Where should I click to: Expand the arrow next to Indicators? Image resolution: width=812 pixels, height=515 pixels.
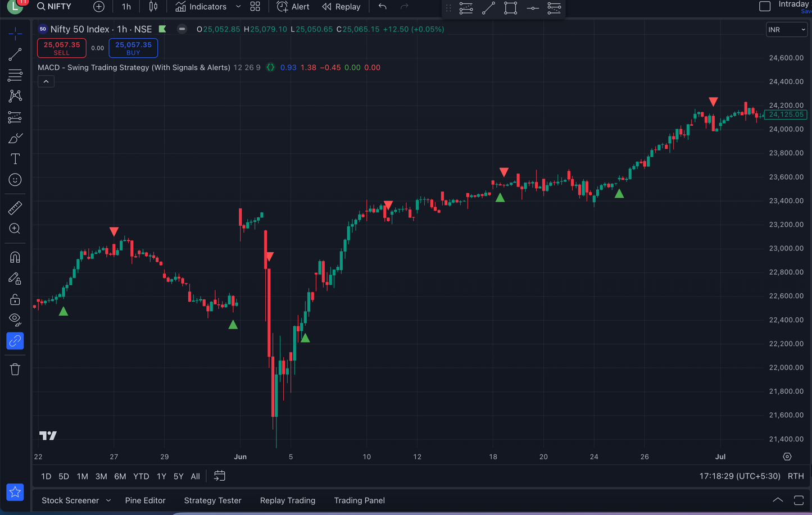click(238, 7)
